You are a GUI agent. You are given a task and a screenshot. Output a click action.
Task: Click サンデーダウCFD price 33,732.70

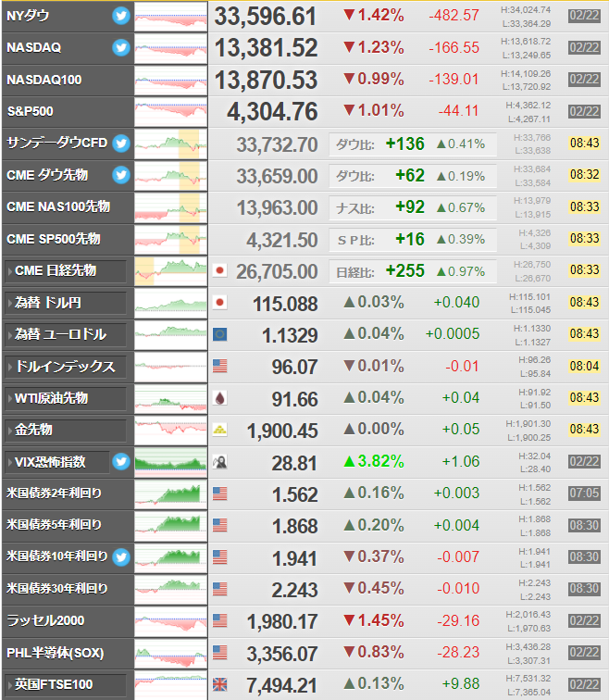pyautogui.click(x=277, y=144)
